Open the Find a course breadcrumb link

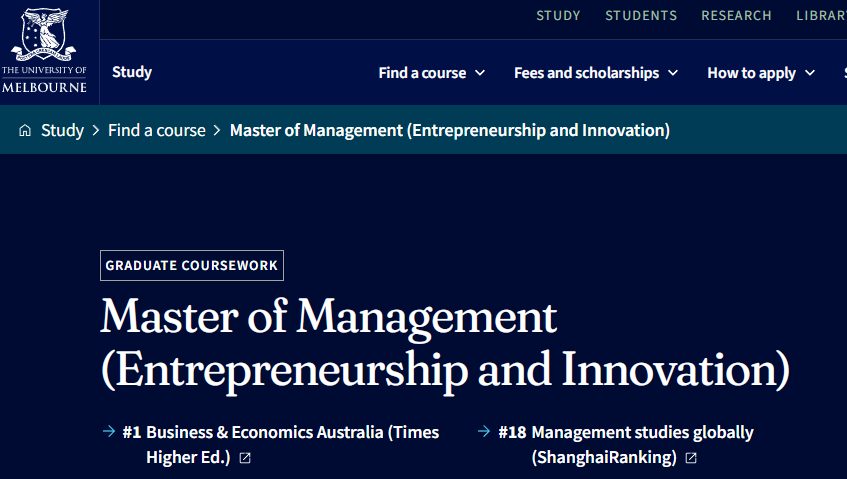[x=157, y=131]
